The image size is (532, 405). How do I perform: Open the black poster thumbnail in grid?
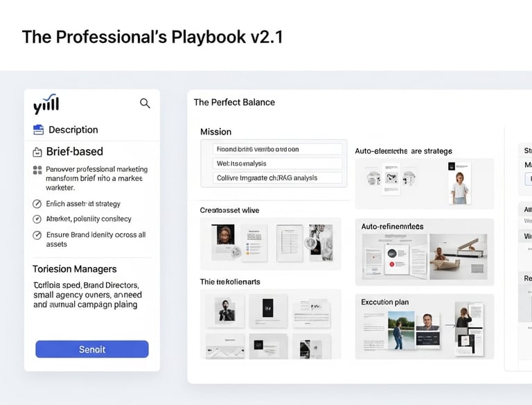[268, 311]
